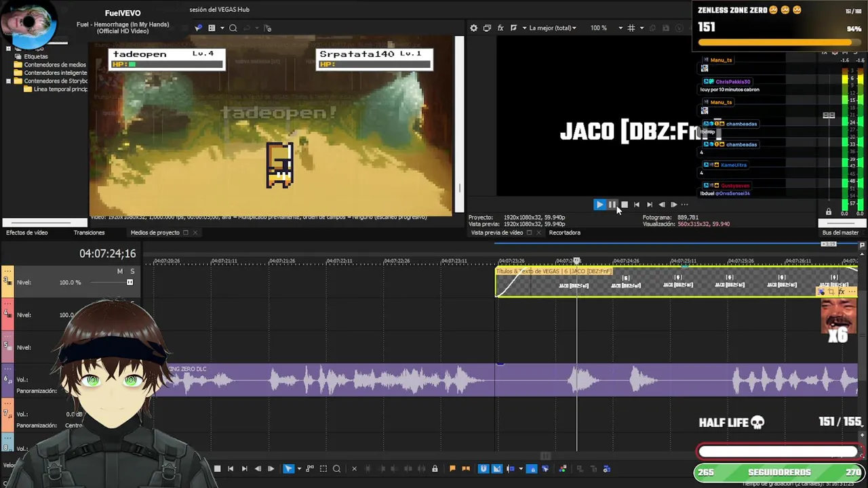The width and height of the screenshot is (868, 488).
Task: Close the Medios de proyecto panel
Action: (x=195, y=232)
